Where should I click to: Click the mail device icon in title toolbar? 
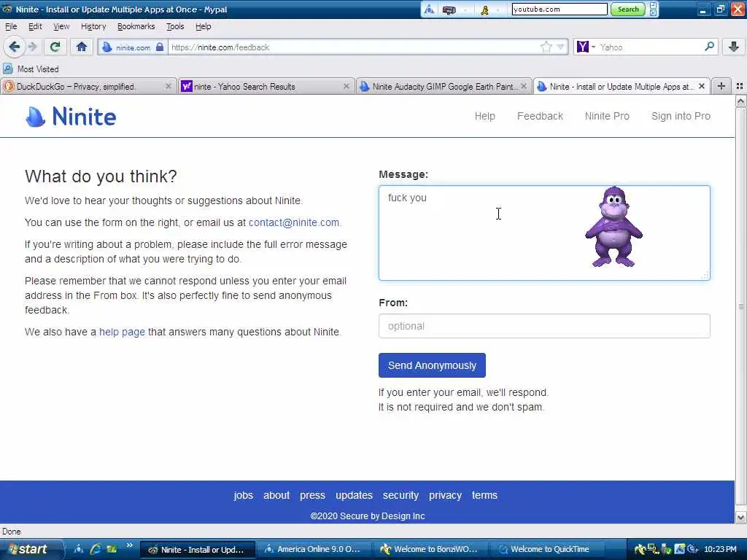tap(449, 9)
